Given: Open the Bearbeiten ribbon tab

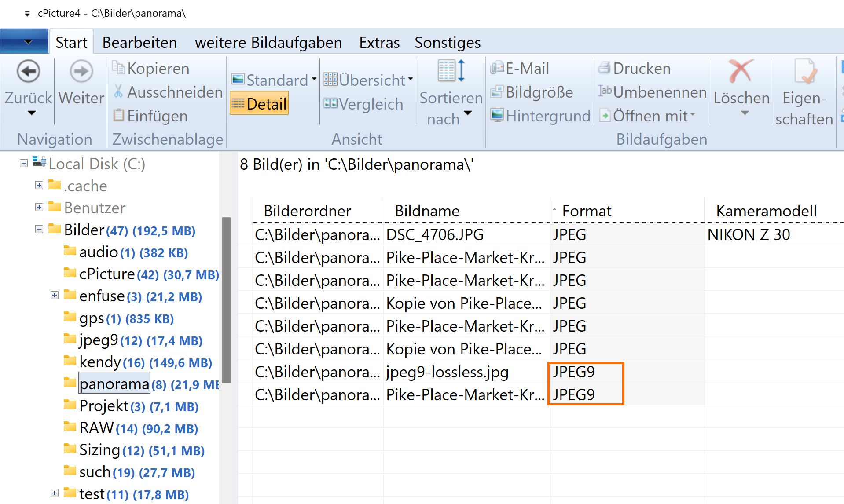Looking at the screenshot, I should coord(139,43).
